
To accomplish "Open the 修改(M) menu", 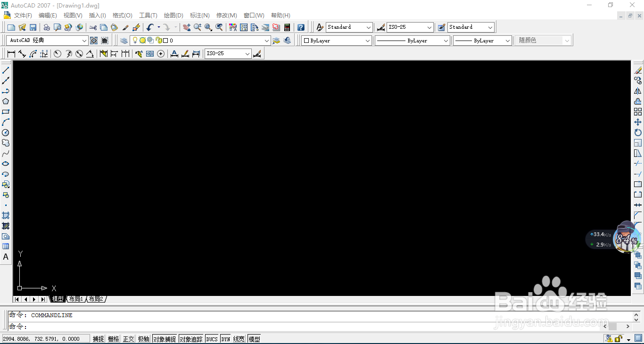I will 226,16.
